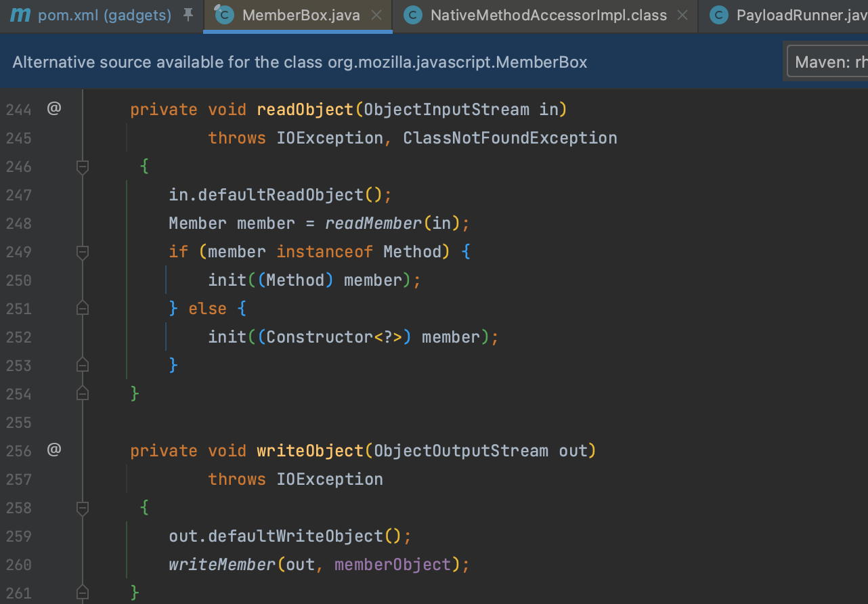Image resolution: width=868 pixels, height=604 pixels.
Task: Click the Constructor<?> cast on line 252
Action: point(334,337)
